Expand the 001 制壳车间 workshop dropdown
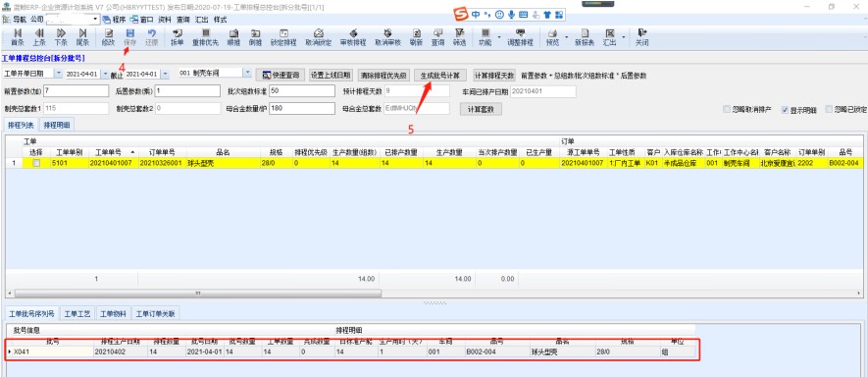The width and height of the screenshot is (868, 377). tap(247, 73)
